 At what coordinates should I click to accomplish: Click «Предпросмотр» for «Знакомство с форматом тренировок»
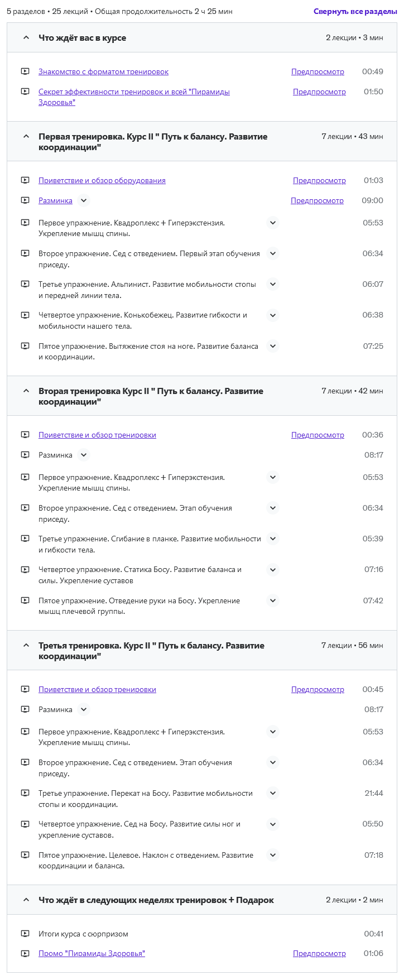pos(318,71)
